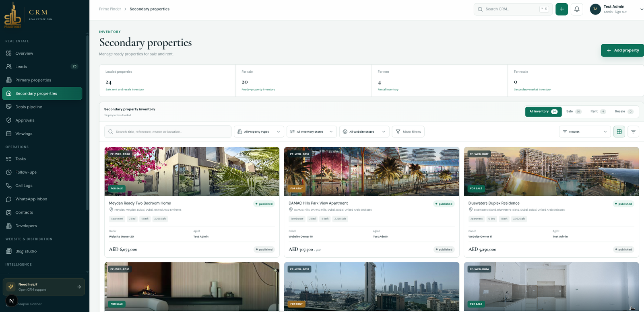The height and width of the screenshot is (312, 644).
Task: Open the PF-WEB-R014 kitchen photo
Action: tap(551, 287)
